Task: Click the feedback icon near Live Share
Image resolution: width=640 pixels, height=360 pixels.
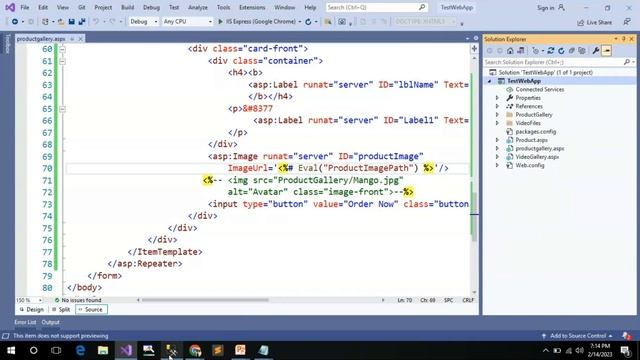Action: pyautogui.click(x=627, y=22)
